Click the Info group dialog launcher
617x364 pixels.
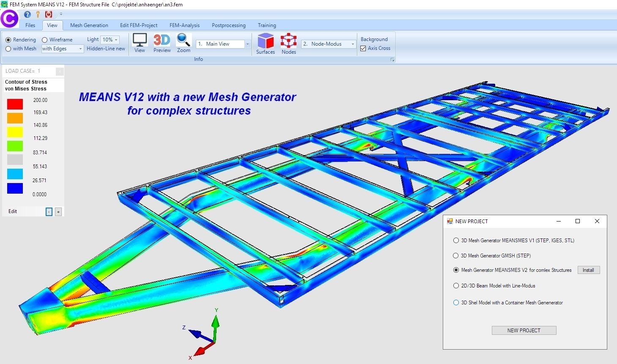392,60
